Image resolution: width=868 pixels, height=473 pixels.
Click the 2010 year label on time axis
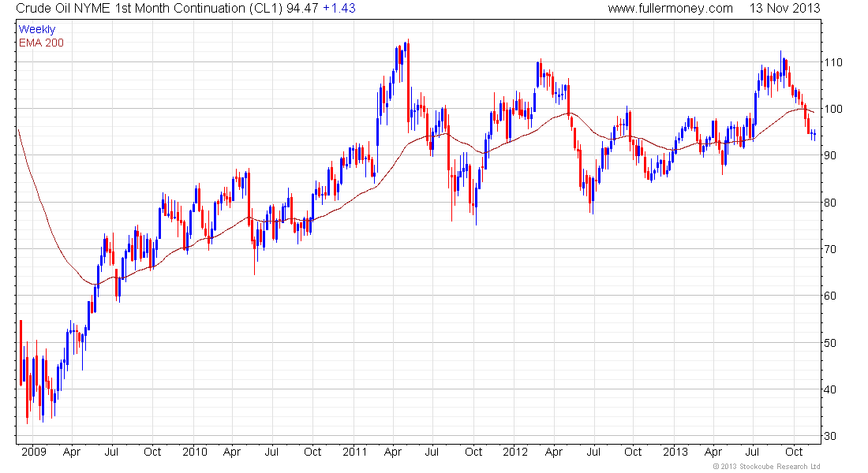pyautogui.click(x=195, y=452)
